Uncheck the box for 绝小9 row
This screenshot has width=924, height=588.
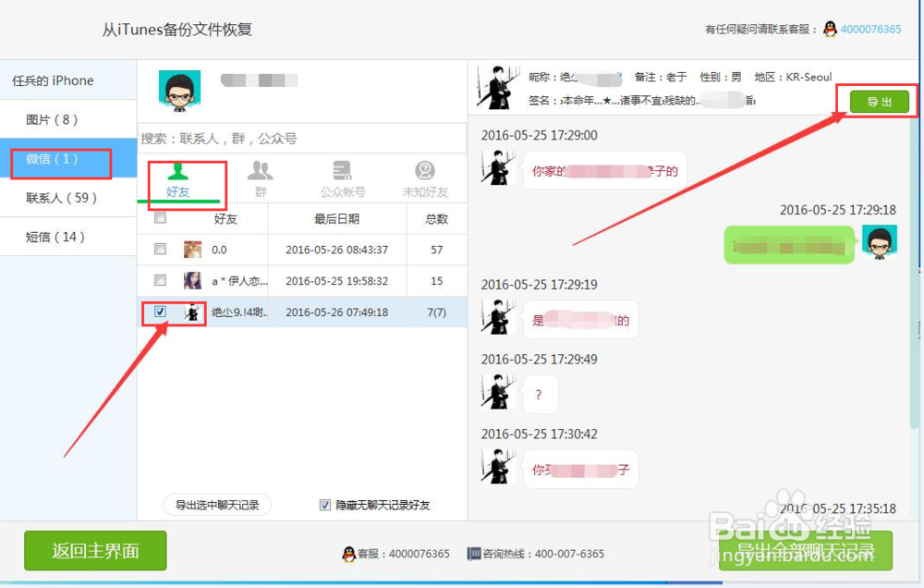(x=160, y=312)
